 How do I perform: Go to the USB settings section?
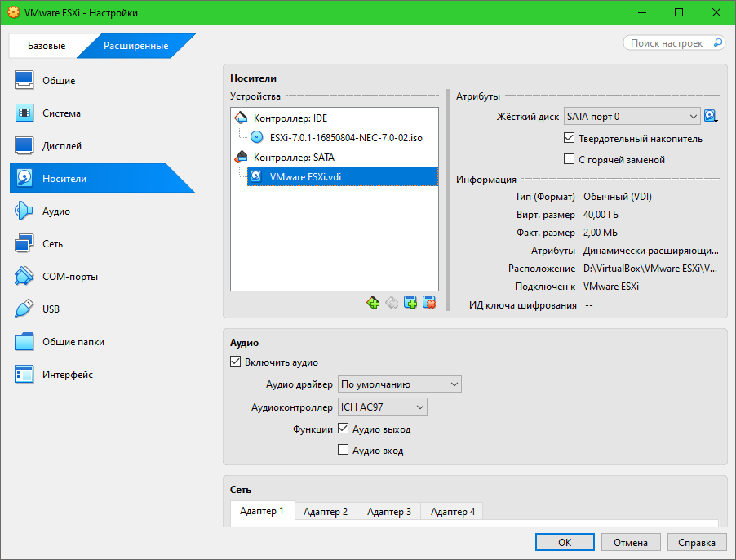tap(51, 309)
